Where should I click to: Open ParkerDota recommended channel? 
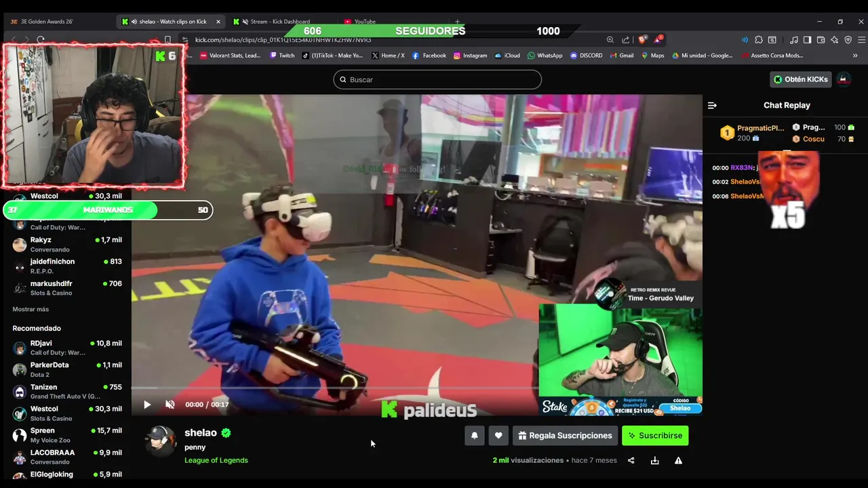[67, 369]
